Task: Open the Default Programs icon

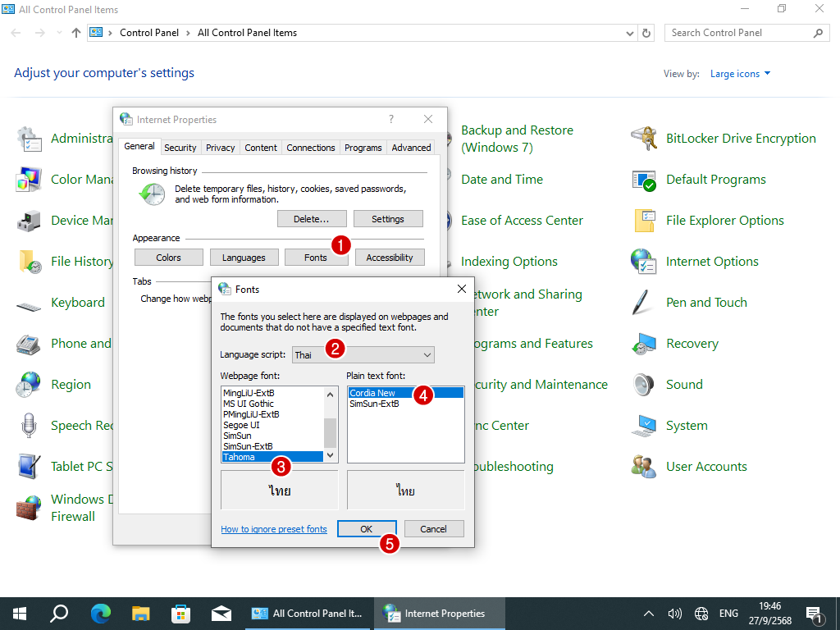Action: [x=644, y=180]
